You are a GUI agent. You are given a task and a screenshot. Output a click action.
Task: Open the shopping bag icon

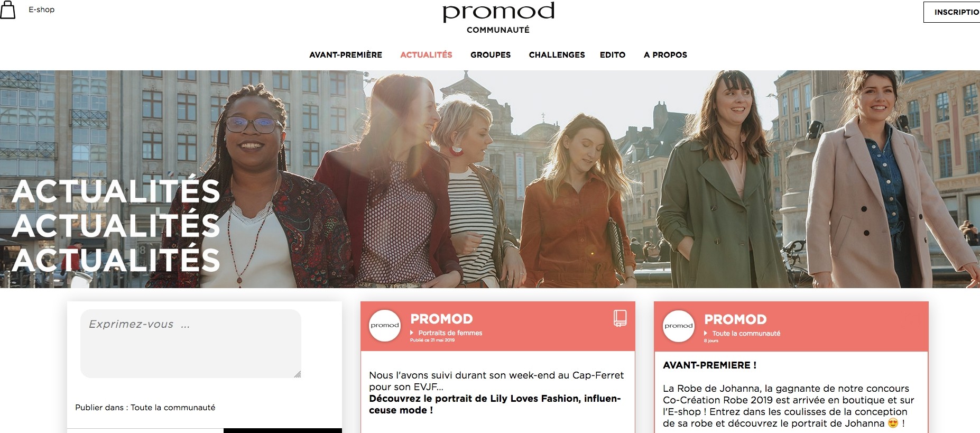tap(7, 10)
